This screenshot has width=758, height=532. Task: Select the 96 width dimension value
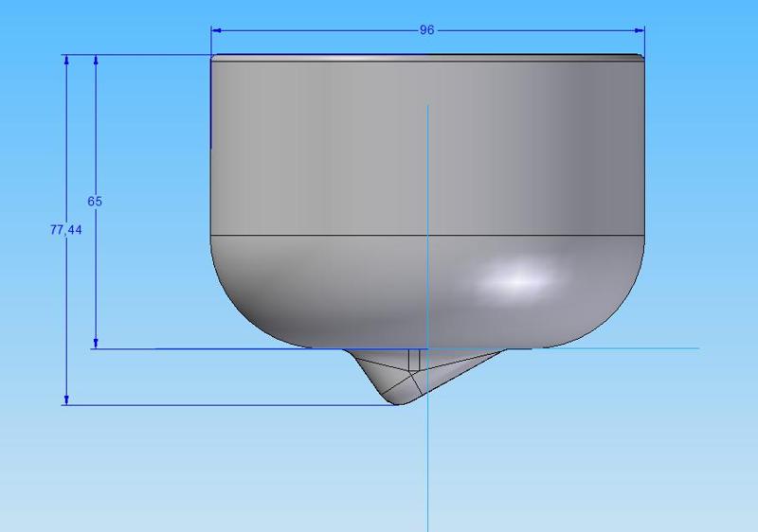tap(426, 30)
